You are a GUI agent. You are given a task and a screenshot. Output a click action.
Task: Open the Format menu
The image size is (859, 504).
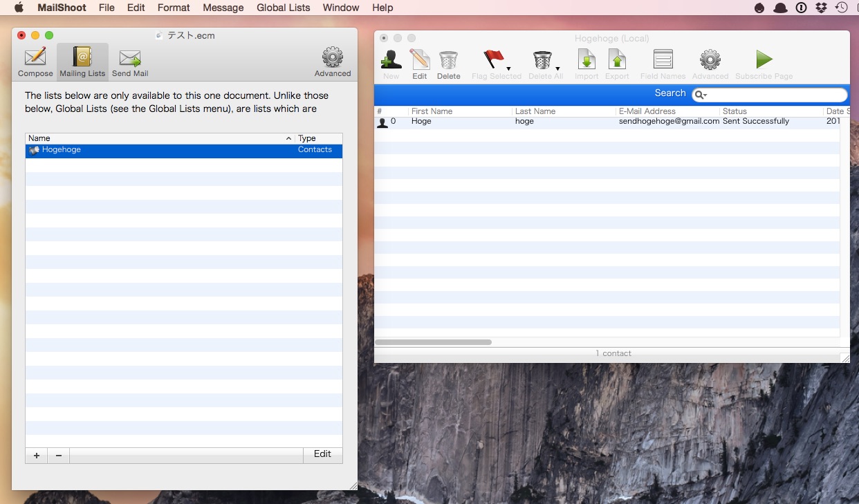point(174,8)
